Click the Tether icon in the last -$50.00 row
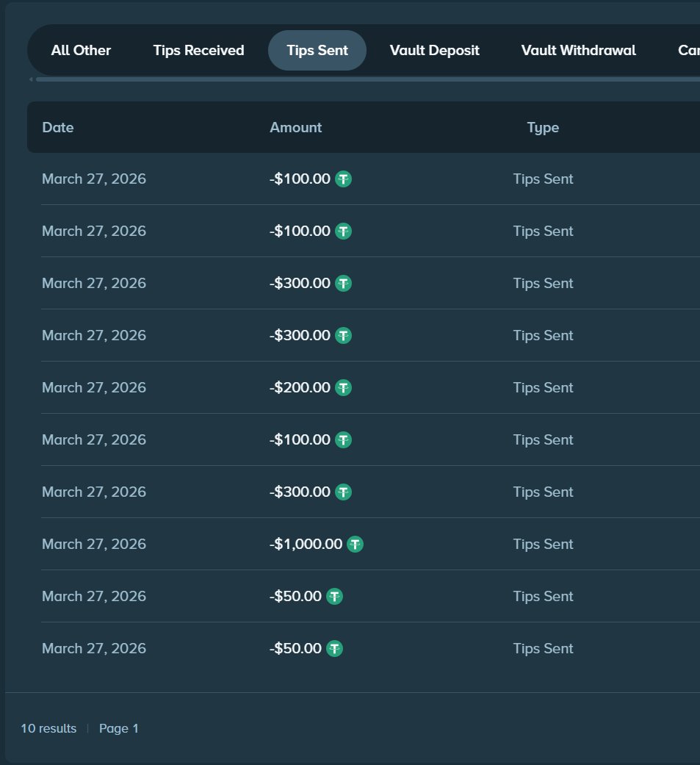The image size is (700, 765). click(x=335, y=648)
